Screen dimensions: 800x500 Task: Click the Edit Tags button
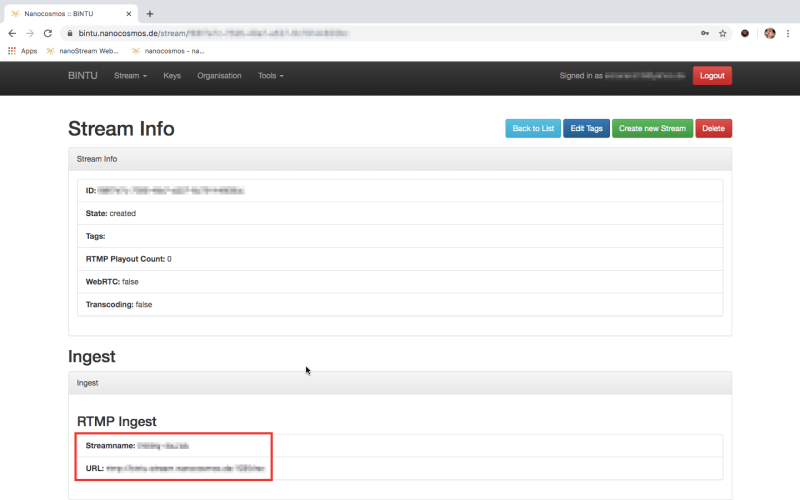[x=586, y=128]
